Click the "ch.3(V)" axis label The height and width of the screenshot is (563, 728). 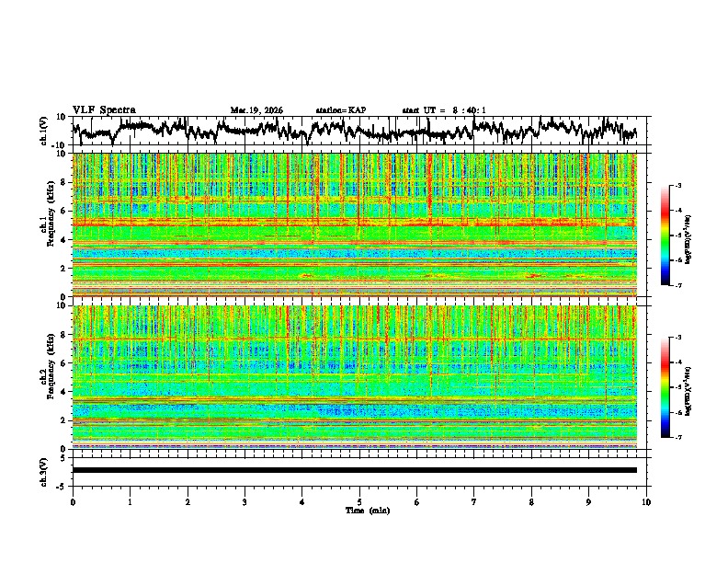[x=44, y=472]
